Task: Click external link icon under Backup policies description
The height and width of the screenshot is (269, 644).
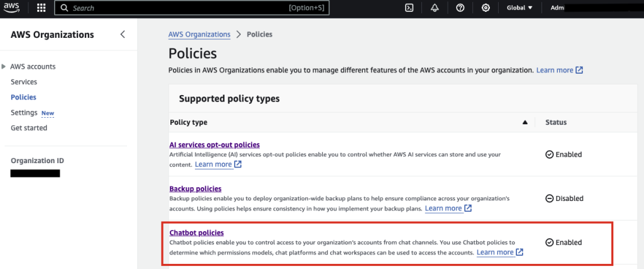Action: click(467, 208)
